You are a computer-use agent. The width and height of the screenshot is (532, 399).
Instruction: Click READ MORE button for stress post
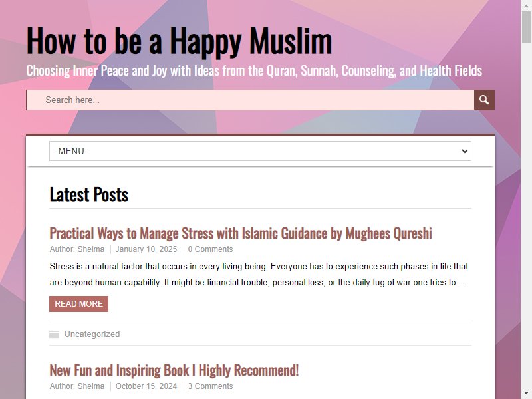[78, 304]
